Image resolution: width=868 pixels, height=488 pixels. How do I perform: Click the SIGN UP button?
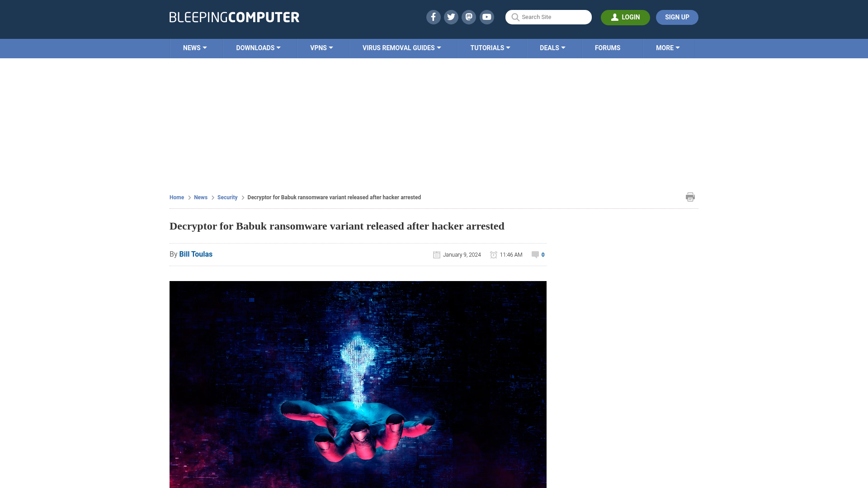tap(677, 17)
